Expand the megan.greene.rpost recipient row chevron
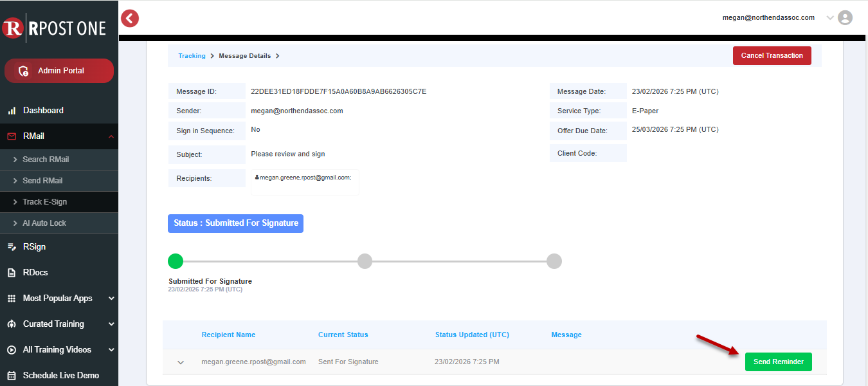The height and width of the screenshot is (386, 868). click(x=181, y=362)
